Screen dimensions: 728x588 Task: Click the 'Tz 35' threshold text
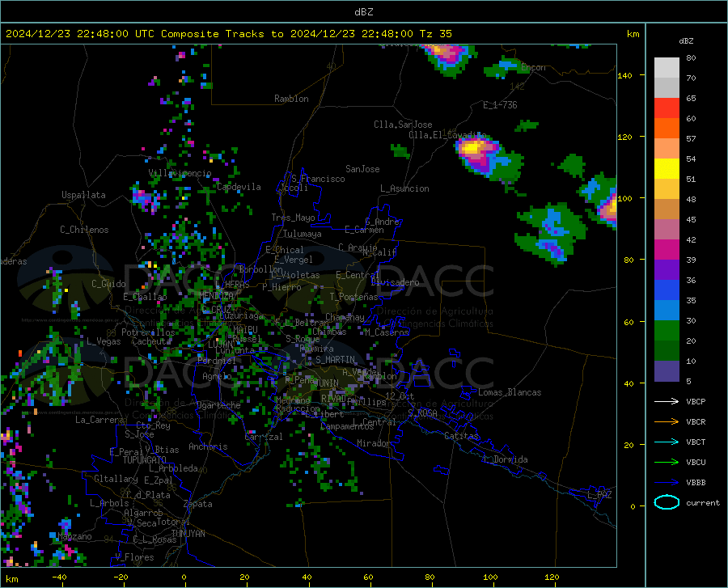click(x=435, y=34)
